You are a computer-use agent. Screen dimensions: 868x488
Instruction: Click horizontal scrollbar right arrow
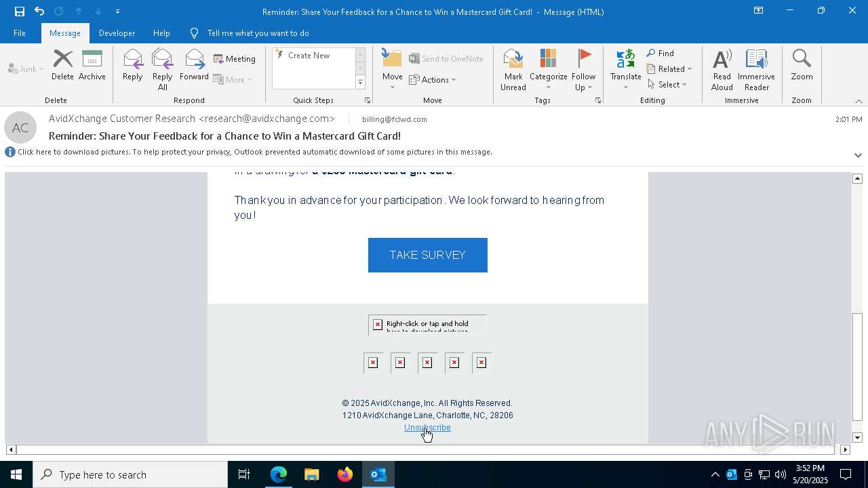tap(845, 449)
